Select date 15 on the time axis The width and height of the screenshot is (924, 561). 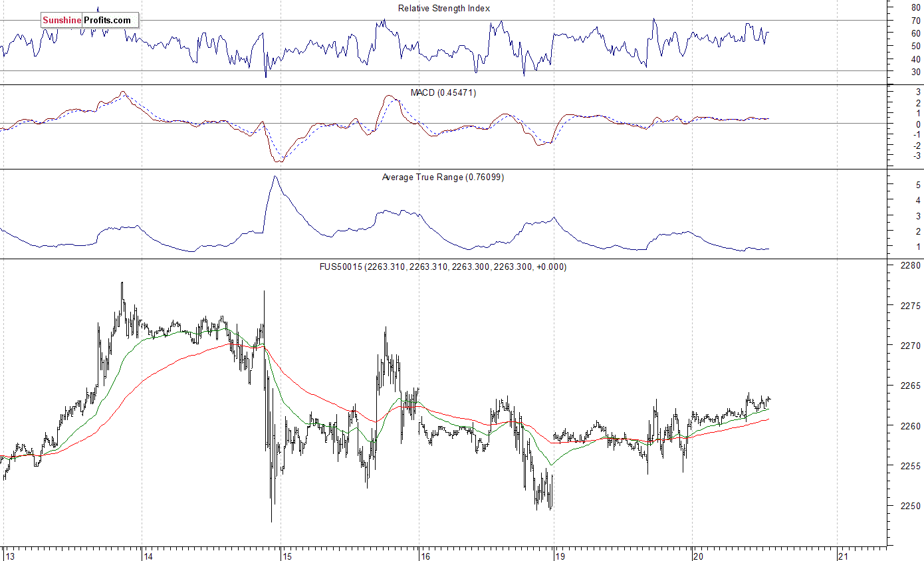pyautogui.click(x=287, y=556)
